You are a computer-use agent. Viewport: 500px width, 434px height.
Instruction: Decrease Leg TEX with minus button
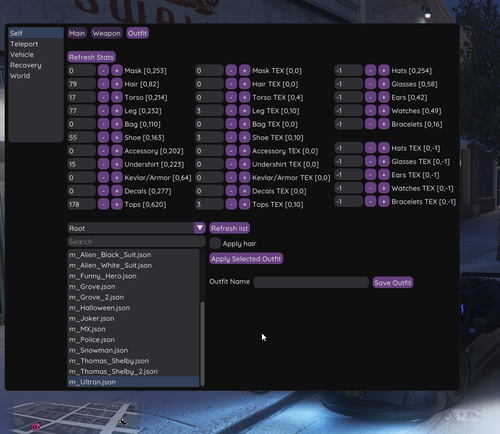tap(231, 111)
